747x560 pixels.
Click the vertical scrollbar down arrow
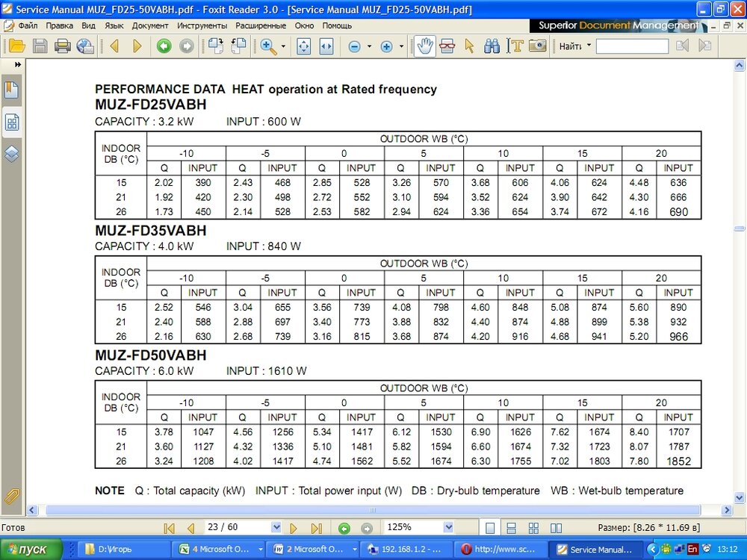coord(740,498)
